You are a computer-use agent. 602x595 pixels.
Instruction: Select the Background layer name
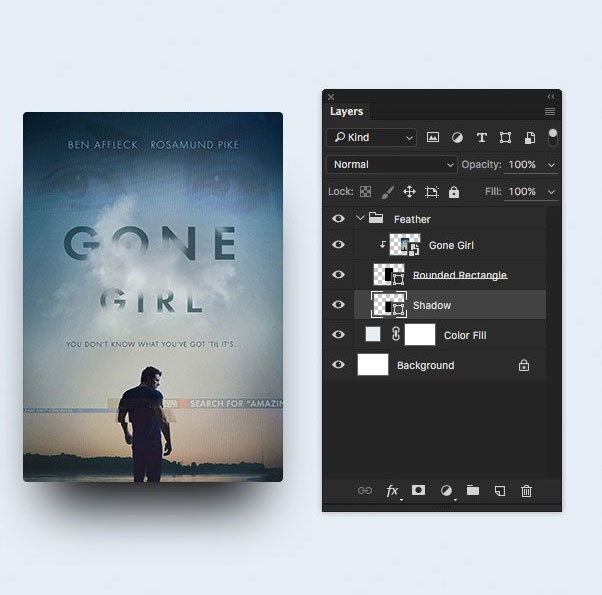coord(425,365)
